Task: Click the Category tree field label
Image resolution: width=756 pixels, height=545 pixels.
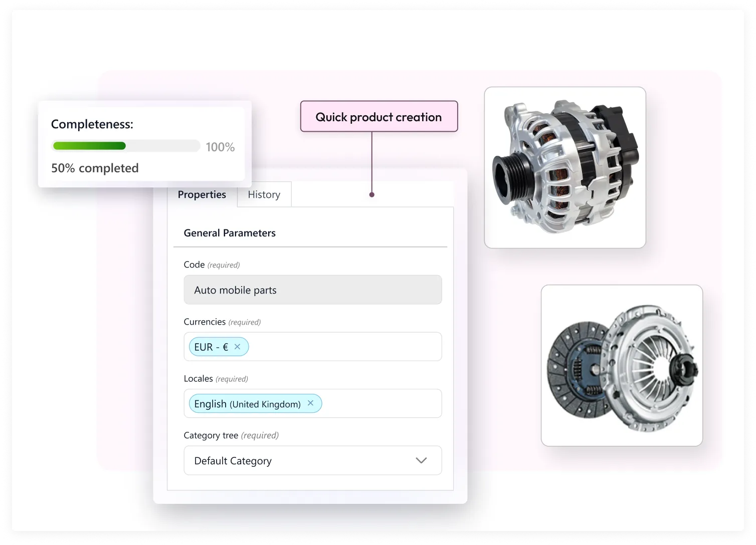Action: point(211,435)
